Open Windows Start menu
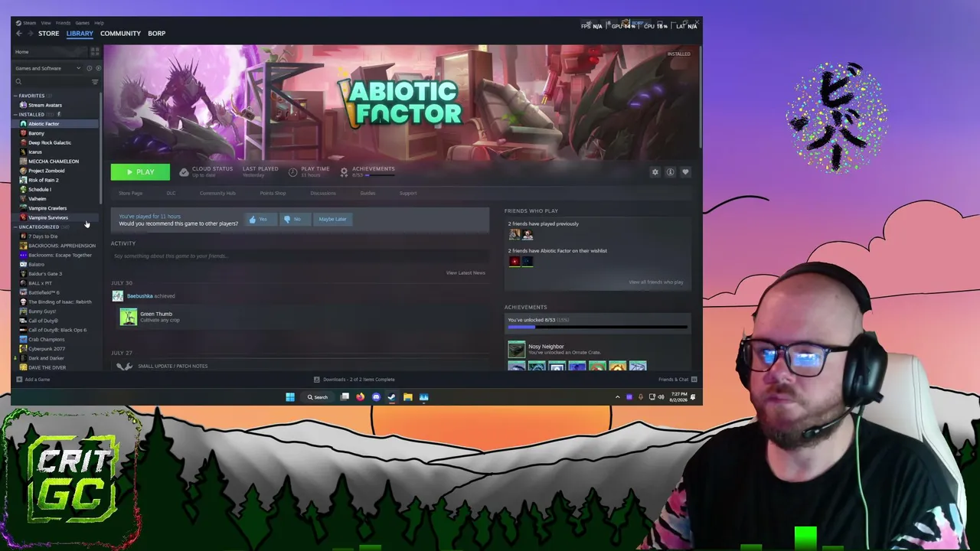980x551 pixels. tap(290, 397)
